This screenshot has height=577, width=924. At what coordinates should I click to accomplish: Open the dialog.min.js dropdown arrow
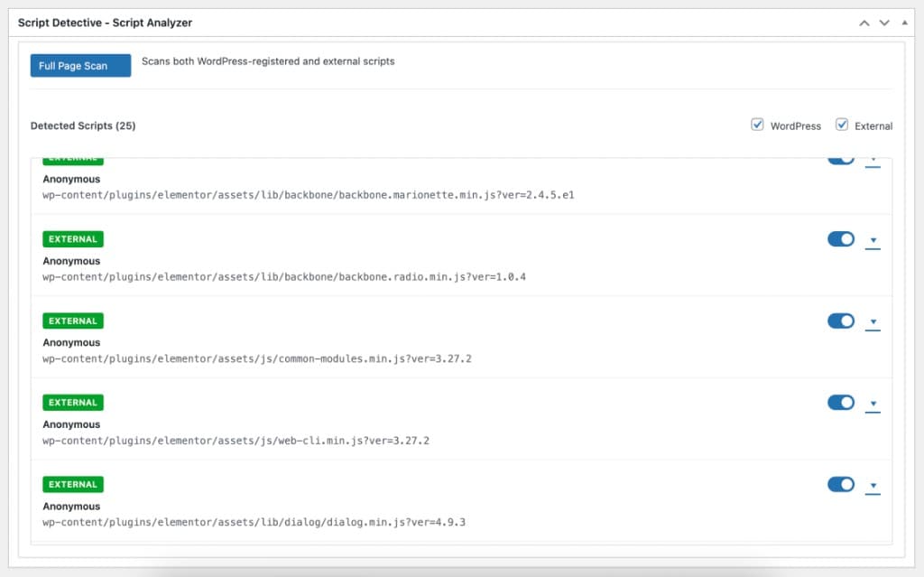(872, 487)
